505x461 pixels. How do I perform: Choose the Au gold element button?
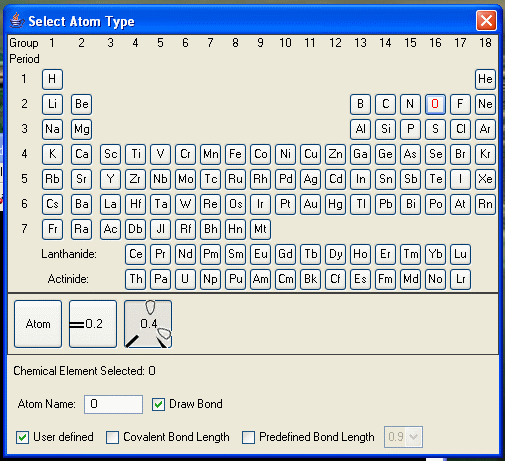tap(310, 204)
